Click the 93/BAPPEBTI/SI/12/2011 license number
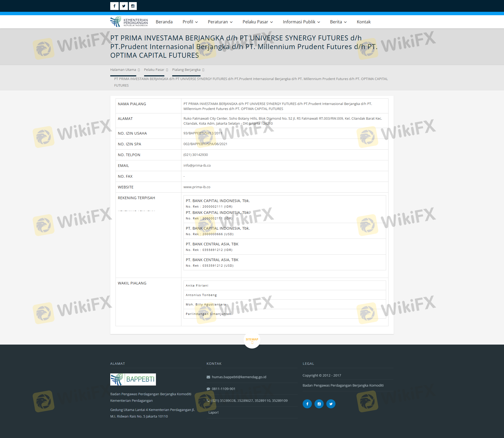The image size is (504, 438). tap(203, 133)
